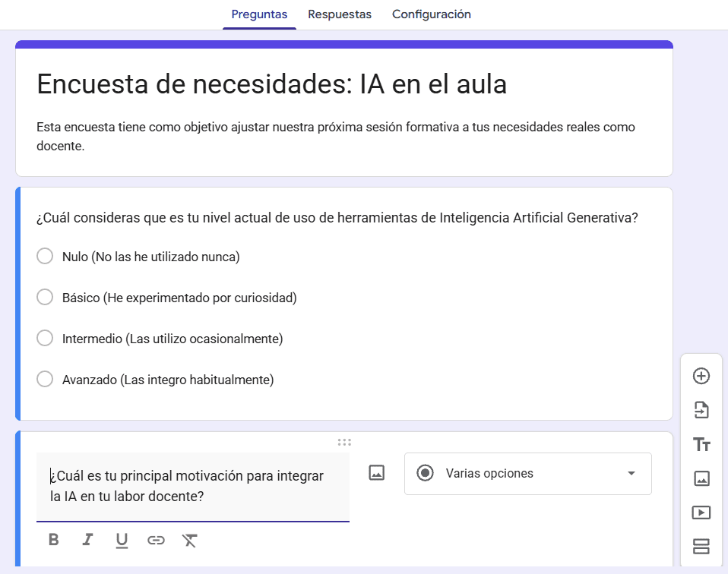Click the question about nivel actual de uso
Screen dimensions: 728x574
pos(337,218)
